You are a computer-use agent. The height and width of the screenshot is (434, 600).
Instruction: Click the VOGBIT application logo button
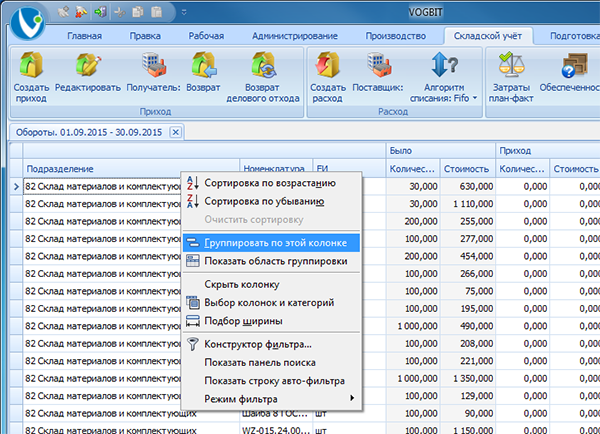click(26, 17)
